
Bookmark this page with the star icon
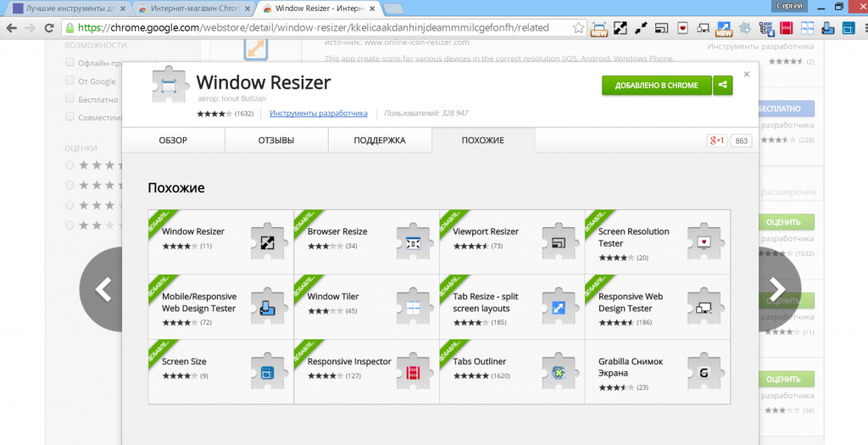tap(578, 28)
